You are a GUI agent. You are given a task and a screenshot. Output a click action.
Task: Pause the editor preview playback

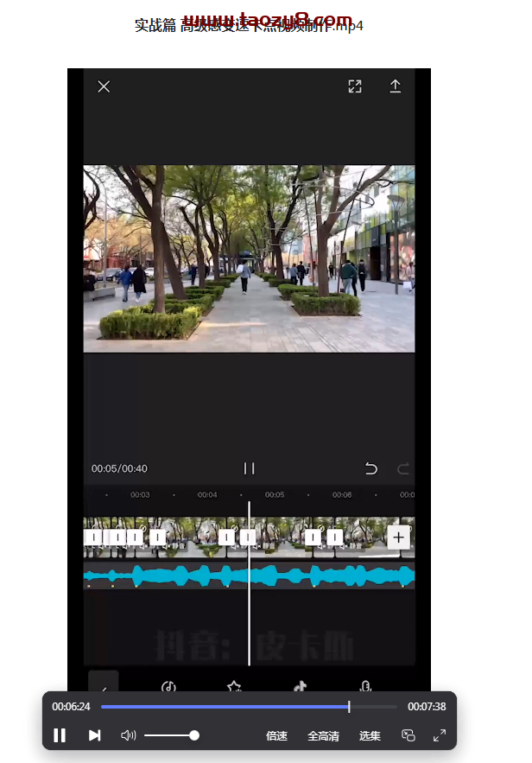(249, 468)
